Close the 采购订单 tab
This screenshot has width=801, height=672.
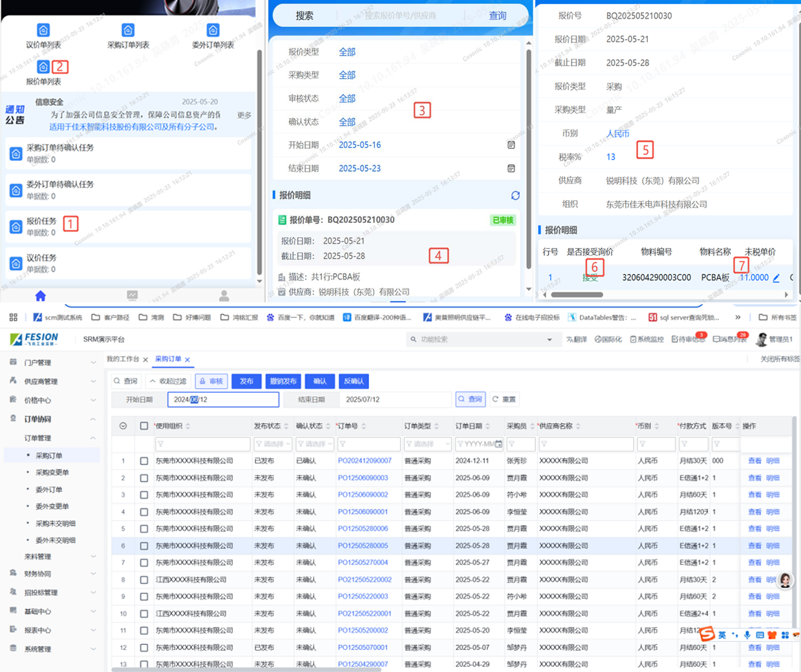pos(187,360)
